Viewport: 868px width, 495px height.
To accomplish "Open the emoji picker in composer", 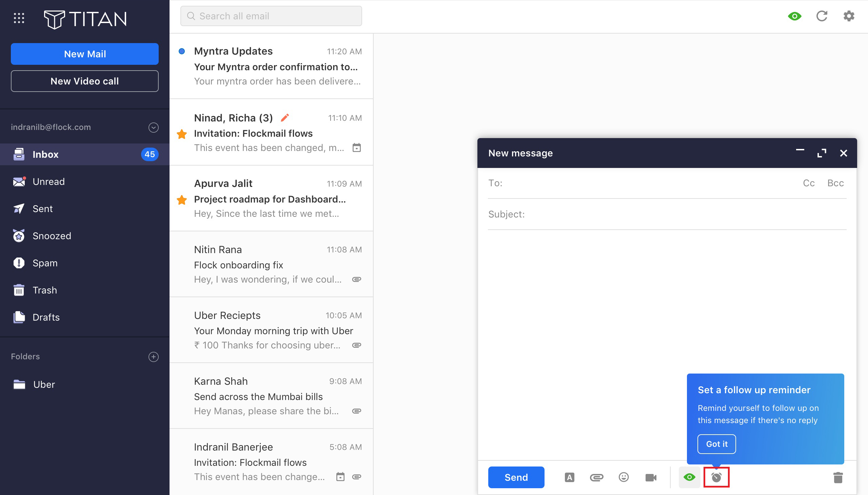I will (624, 477).
